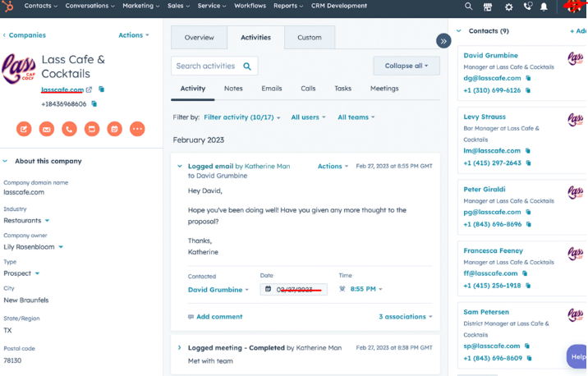Expand the Logged meeting activity entry
Screen dimensions: 588x376
coord(180,348)
